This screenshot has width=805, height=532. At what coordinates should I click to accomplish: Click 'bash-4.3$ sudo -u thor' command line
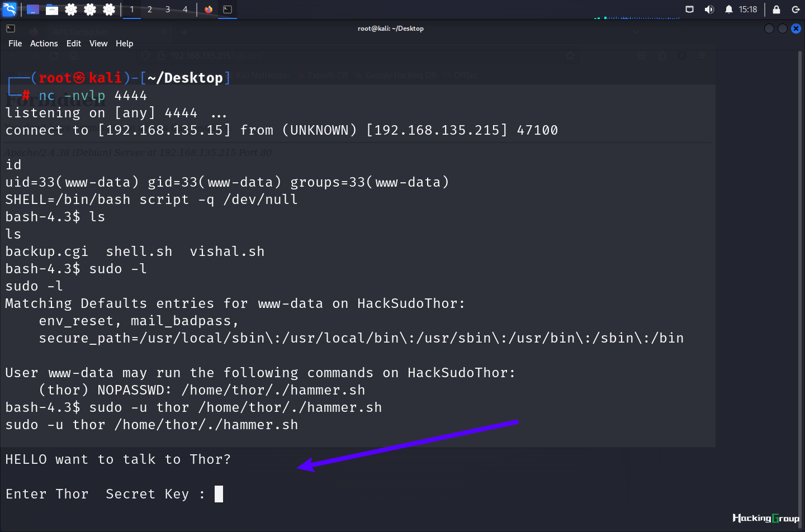193,407
